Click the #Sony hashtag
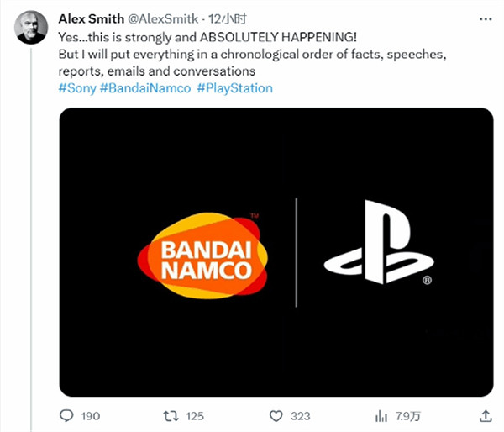504x432 pixels. [76, 87]
